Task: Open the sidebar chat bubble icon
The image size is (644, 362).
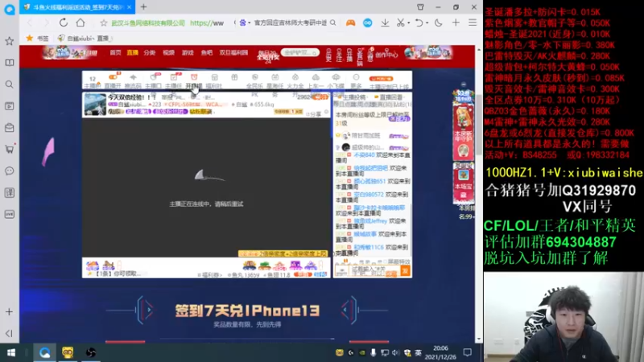Action: coord(9,171)
